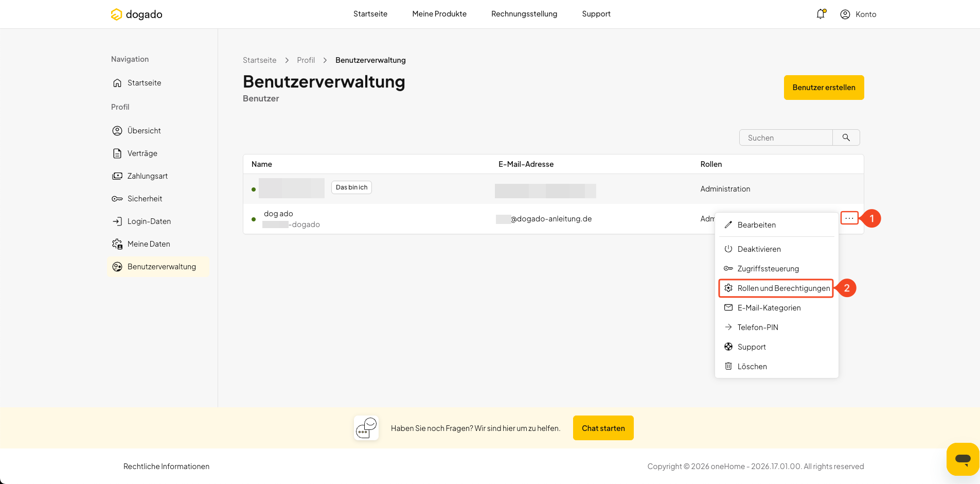This screenshot has width=980, height=484.
Task: Open Startseite in the sidebar
Action: (x=158, y=83)
